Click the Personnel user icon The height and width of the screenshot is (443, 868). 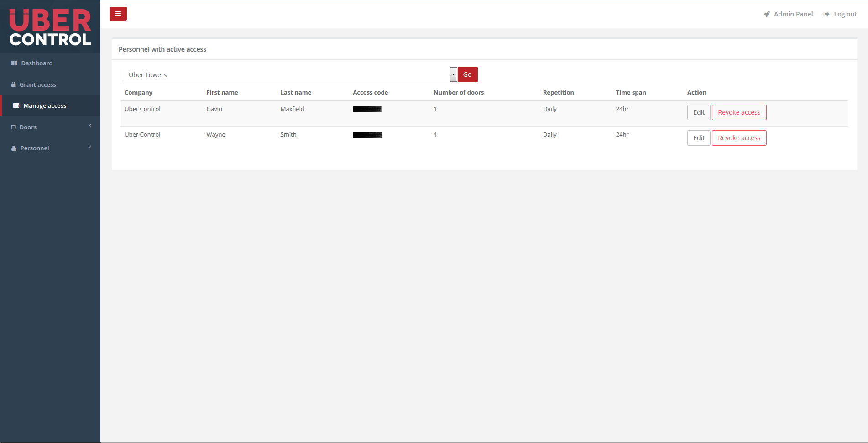(14, 148)
